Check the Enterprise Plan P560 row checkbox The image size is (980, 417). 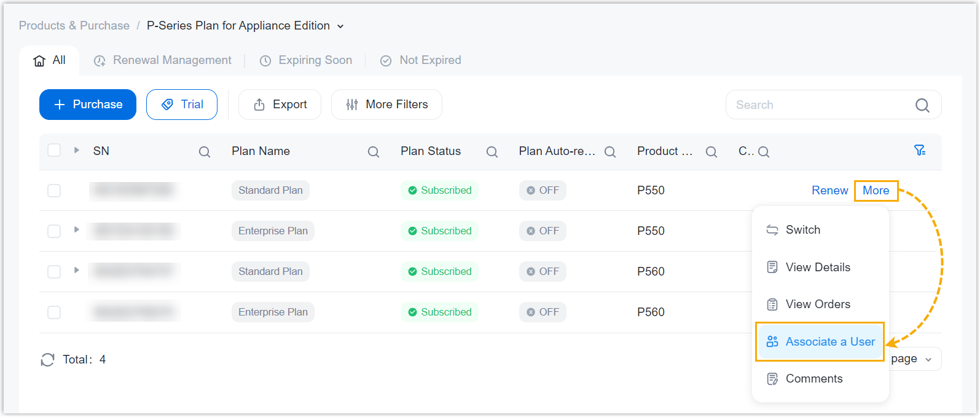click(54, 312)
